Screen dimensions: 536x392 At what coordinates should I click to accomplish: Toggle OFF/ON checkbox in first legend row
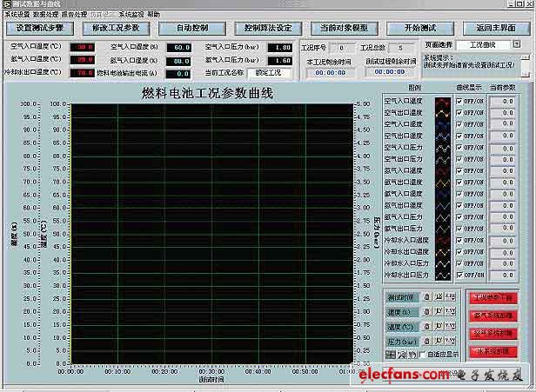[x=460, y=102]
